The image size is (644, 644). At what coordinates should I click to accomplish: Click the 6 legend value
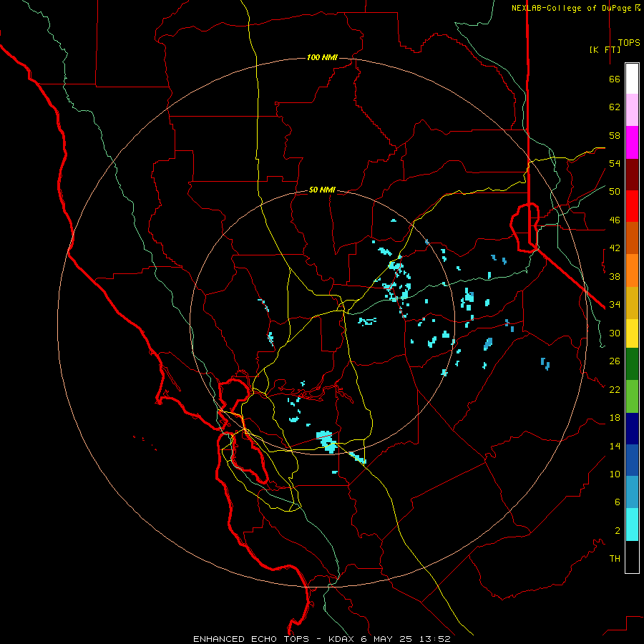pyautogui.click(x=618, y=502)
